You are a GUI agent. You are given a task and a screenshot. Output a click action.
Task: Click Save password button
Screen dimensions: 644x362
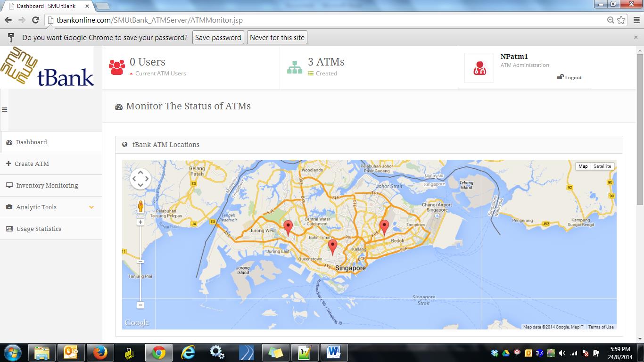coord(218,38)
